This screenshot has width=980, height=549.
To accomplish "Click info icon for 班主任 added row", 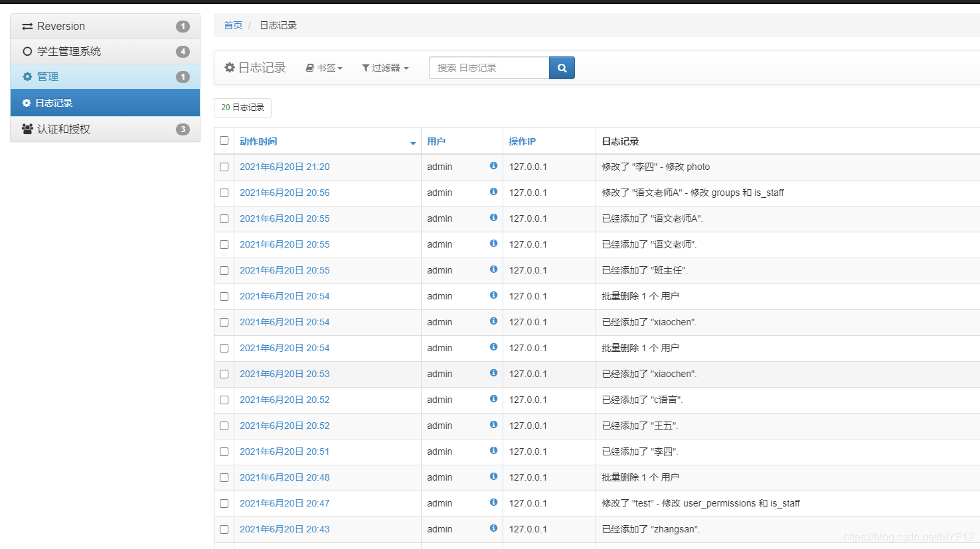I will (493, 270).
